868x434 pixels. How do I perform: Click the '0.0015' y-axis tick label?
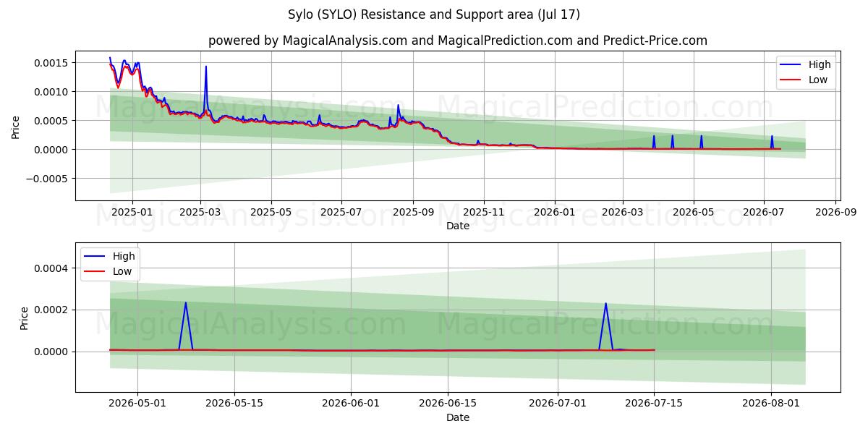point(51,63)
